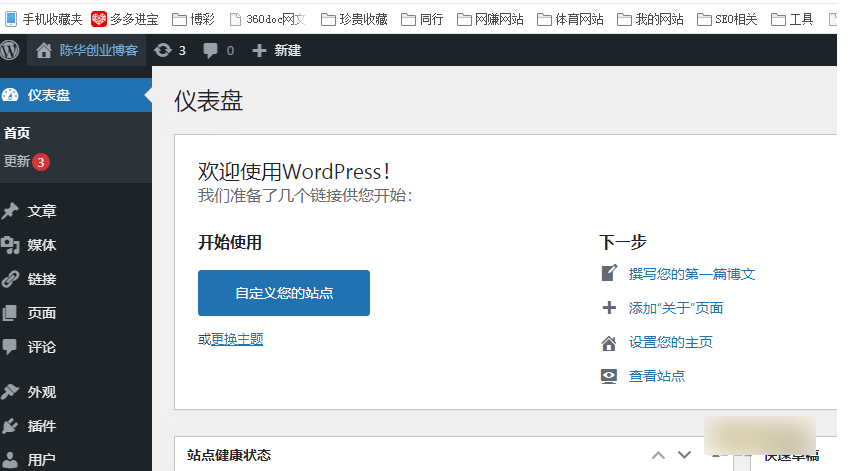Follow the 更换主题 link

[237, 339]
